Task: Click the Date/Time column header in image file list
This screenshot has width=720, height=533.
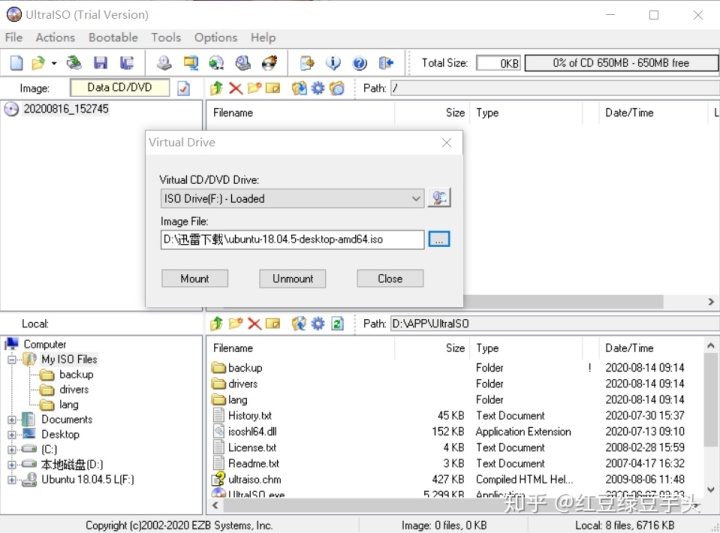Action: pyautogui.click(x=629, y=113)
